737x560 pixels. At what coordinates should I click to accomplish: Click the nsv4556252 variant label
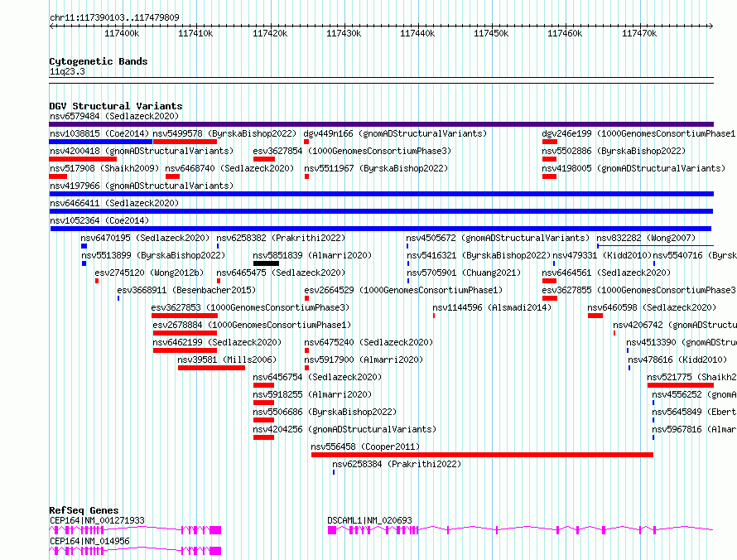click(x=694, y=394)
